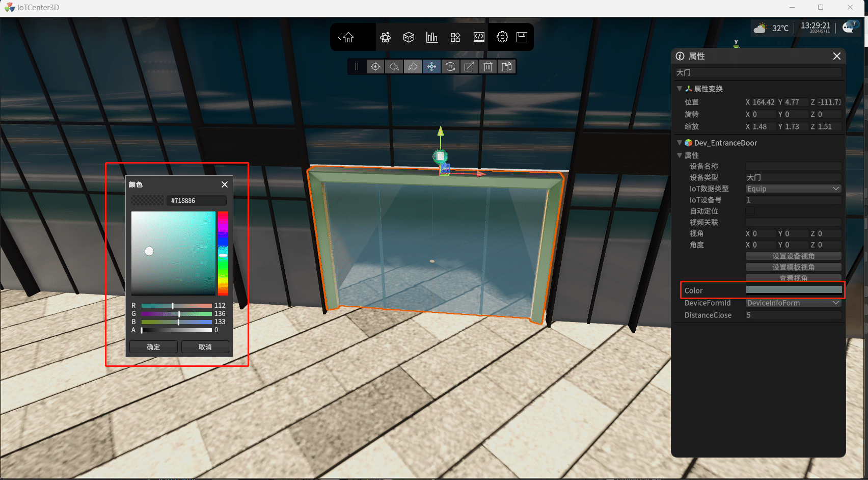The height and width of the screenshot is (480, 868).
Task: Click the object name field 大门
Action: coord(758,72)
